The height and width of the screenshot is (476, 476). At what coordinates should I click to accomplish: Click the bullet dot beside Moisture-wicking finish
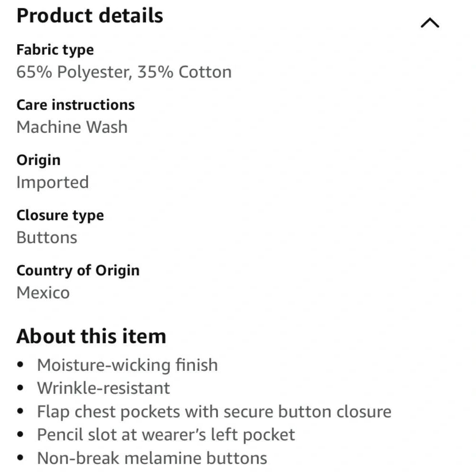[20, 365]
